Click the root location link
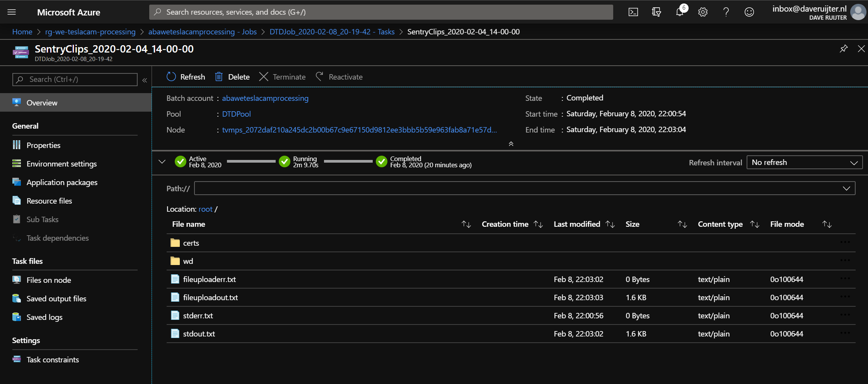868x384 pixels. click(205, 209)
